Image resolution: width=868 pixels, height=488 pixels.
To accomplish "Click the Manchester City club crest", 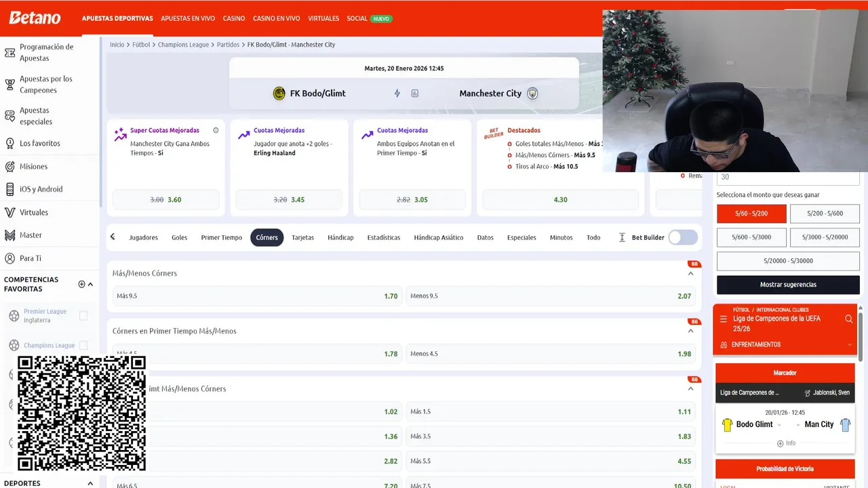I will click(532, 94).
